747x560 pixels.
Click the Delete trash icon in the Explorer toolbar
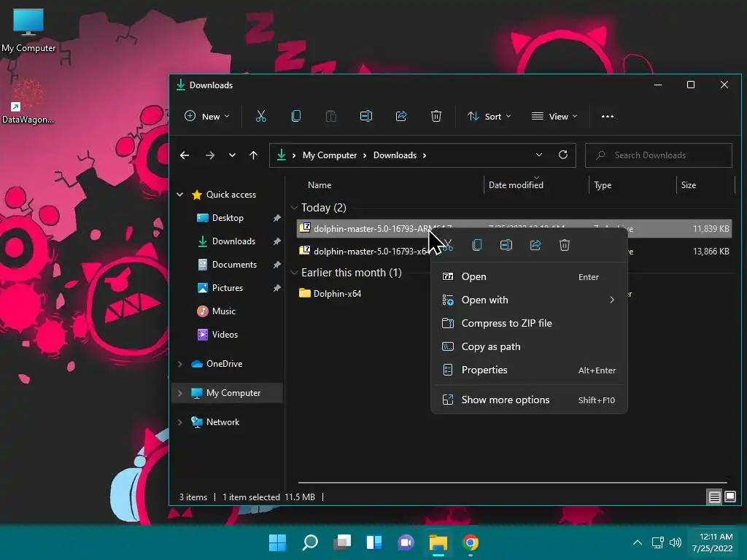(436, 116)
